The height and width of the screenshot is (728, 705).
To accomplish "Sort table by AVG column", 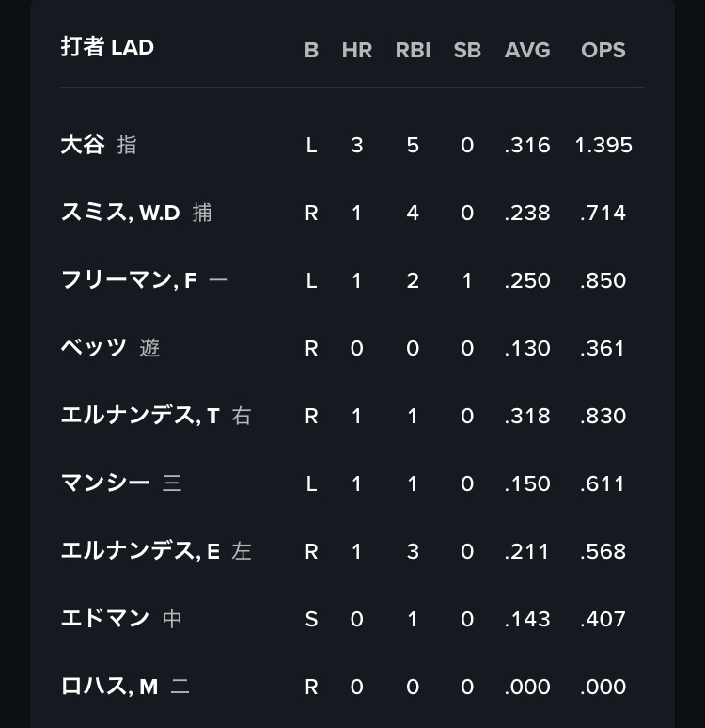I will tap(527, 51).
